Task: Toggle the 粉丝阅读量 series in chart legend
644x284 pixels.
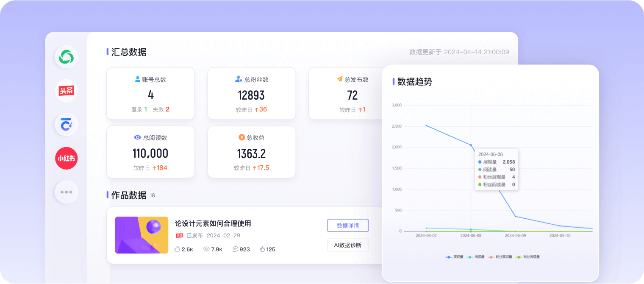Action: click(x=527, y=257)
